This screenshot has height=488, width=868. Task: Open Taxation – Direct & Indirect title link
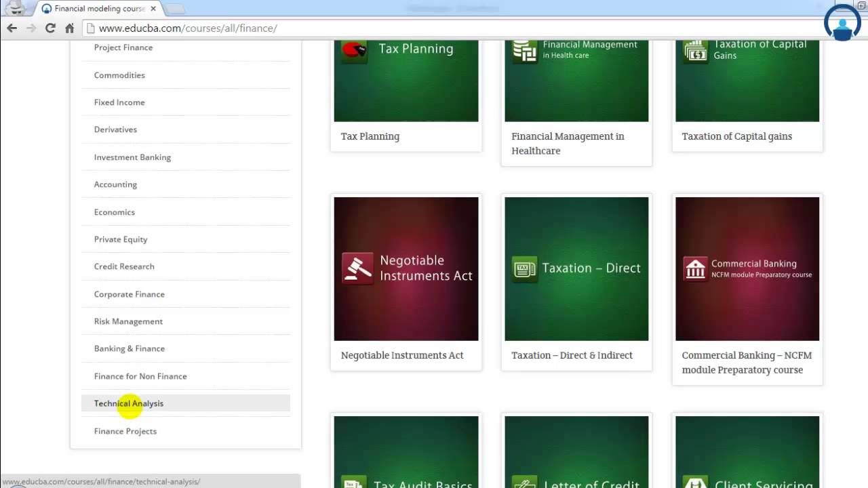[x=572, y=355]
